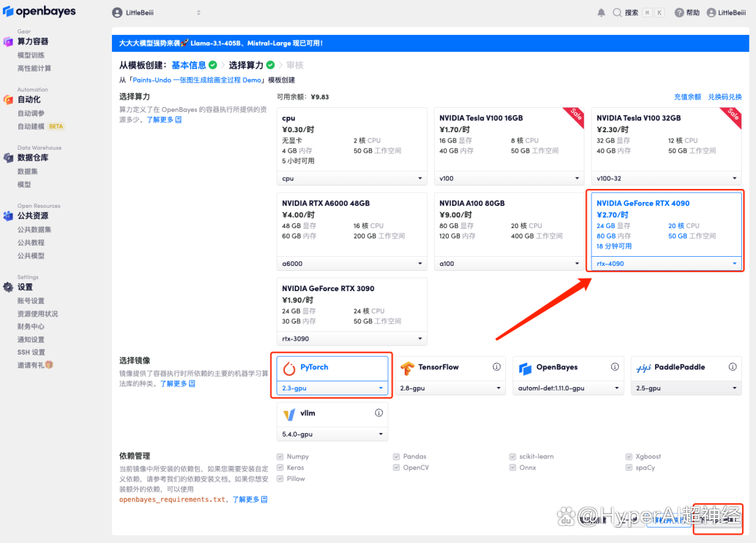Go to SSH 设置 in sidebar
The height and width of the screenshot is (543, 756).
pos(31,352)
